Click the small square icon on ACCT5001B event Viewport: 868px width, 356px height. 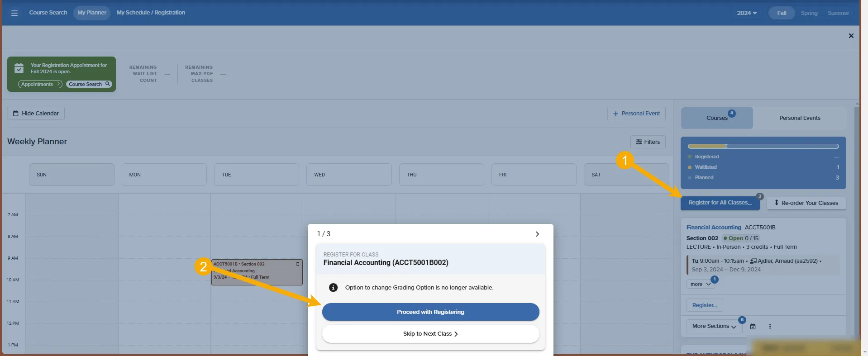pos(297,264)
